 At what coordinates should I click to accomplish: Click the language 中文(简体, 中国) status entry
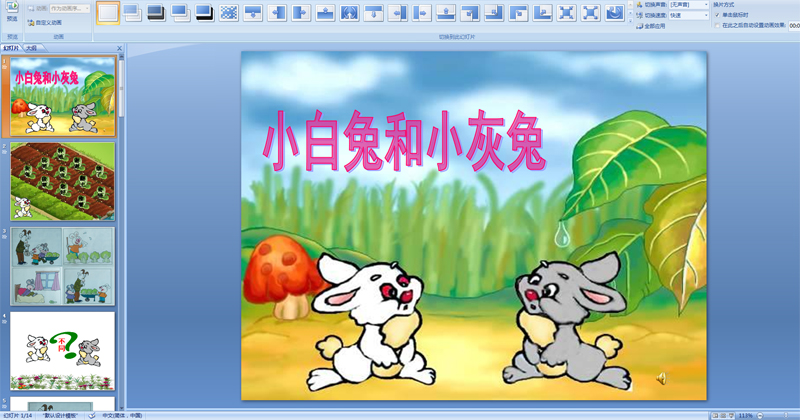[122, 416]
